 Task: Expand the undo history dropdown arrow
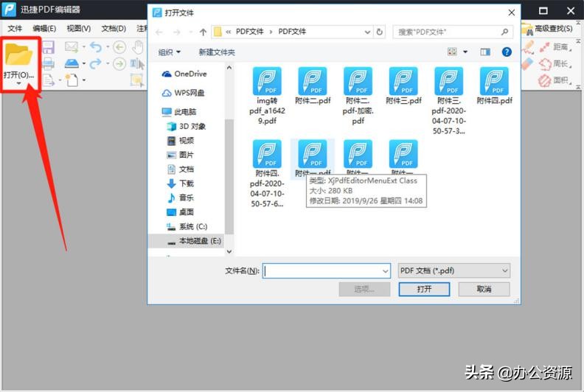[x=108, y=47]
